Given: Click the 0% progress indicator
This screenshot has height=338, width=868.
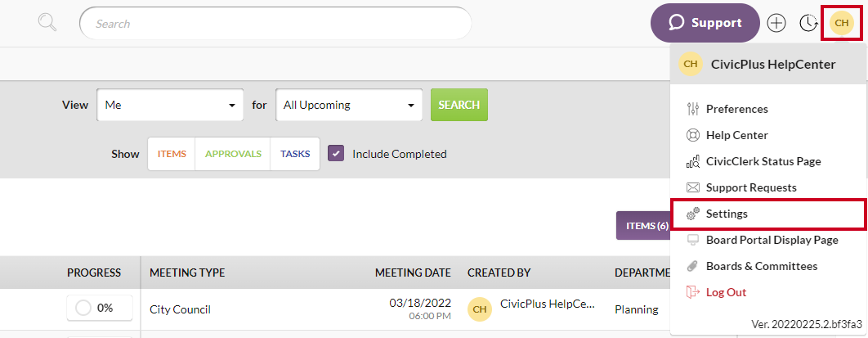Looking at the screenshot, I should pos(94,309).
